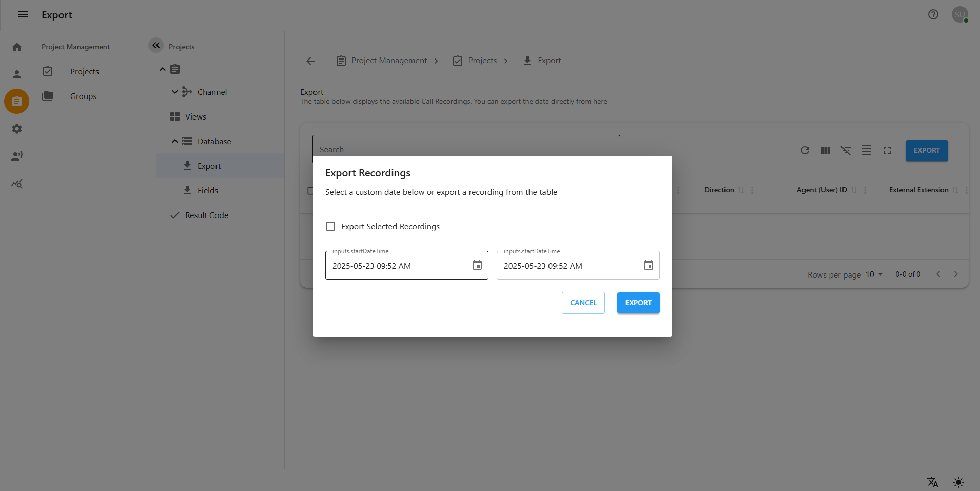980x491 pixels.
Task: Click the Analytics search icon in the sidebar
Action: (16, 183)
